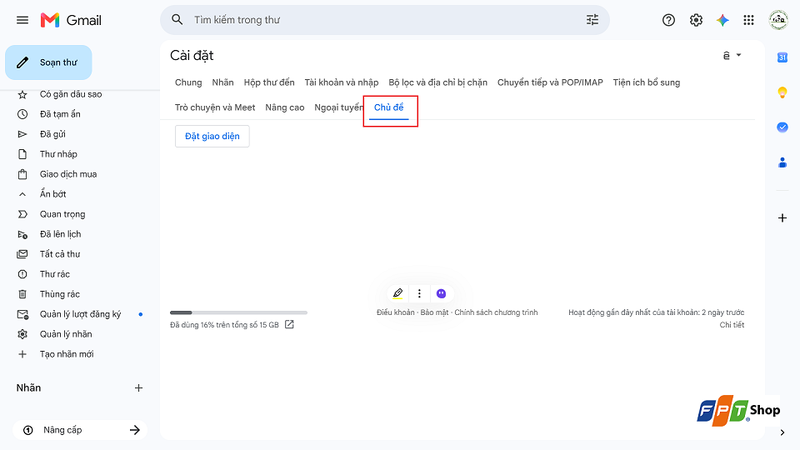
Task: Click the search magnifier icon
Action: [177, 20]
